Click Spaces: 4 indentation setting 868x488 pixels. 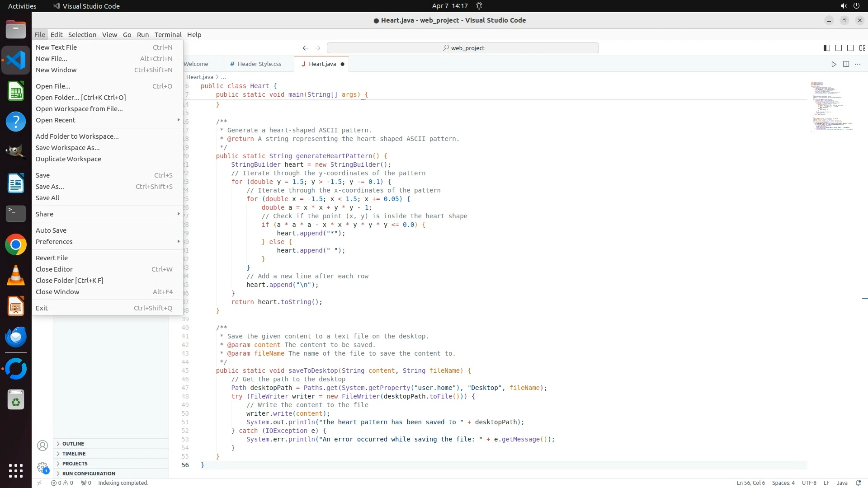[x=783, y=483]
